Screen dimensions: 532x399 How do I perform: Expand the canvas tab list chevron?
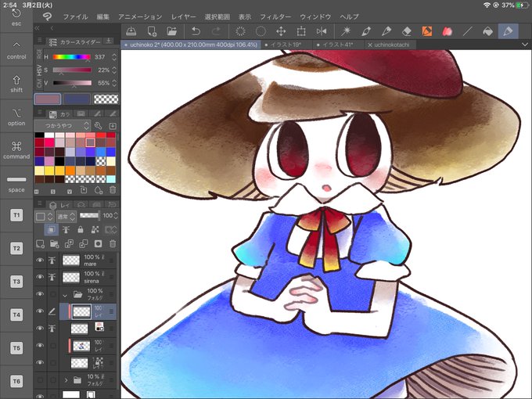tap(524, 45)
